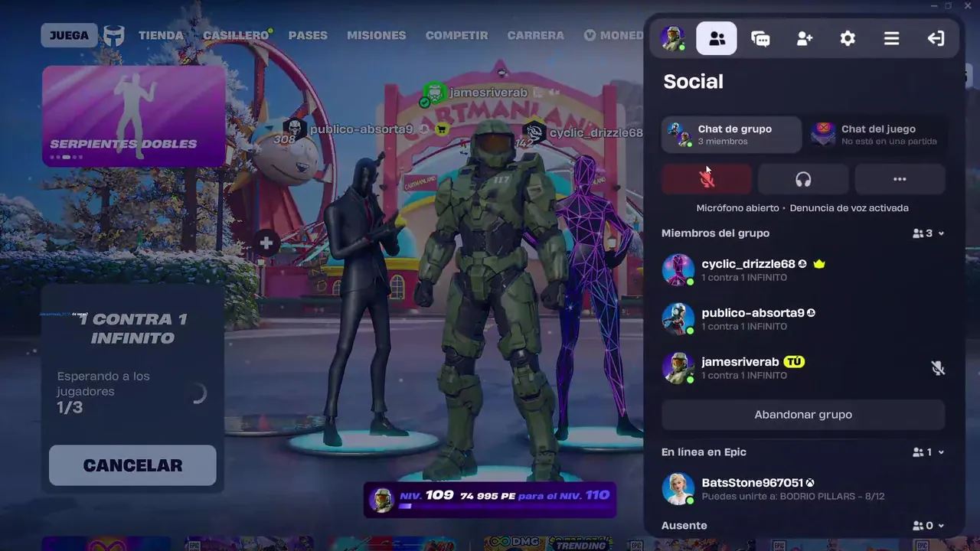980x551 pixels.
Task: Open the COMPETIR tab
Action: tap(456, 35)
